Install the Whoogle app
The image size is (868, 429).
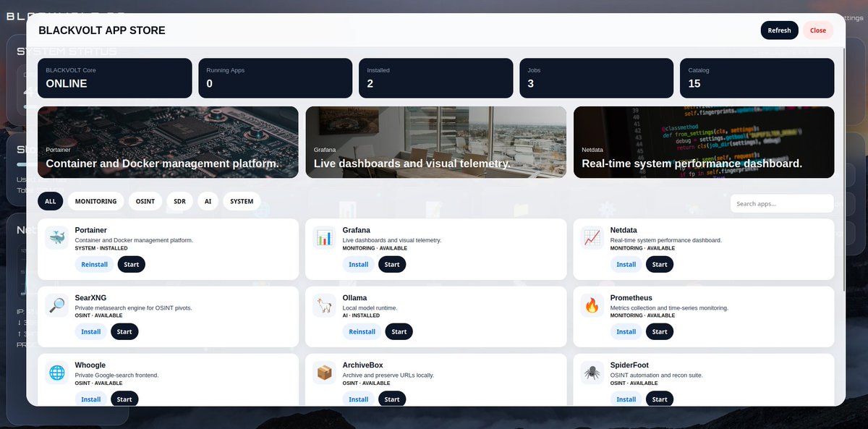pyautogui.click(x=91, y=399)
